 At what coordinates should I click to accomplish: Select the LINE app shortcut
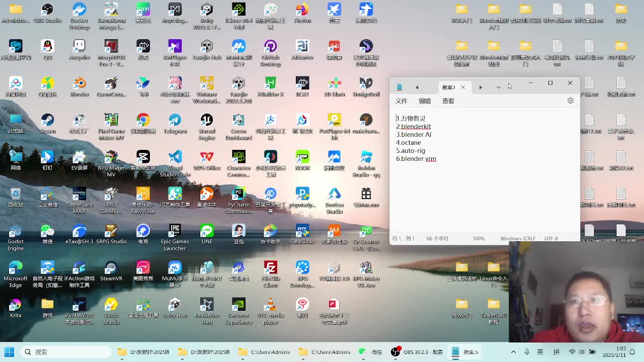[207, 234]
